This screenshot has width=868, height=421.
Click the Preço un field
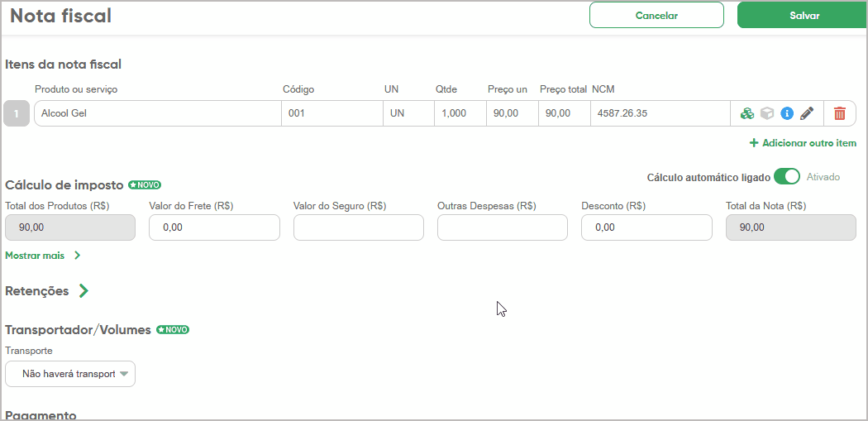tap(513, 113)
